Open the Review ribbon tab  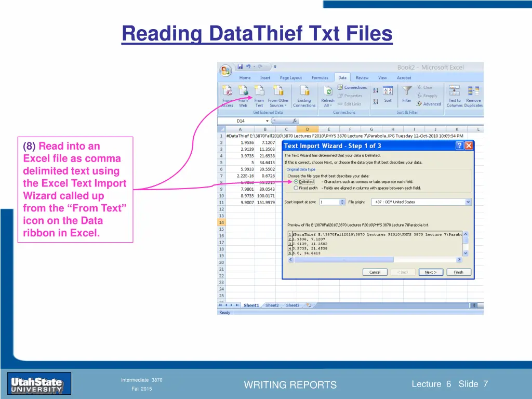[362, 78]
